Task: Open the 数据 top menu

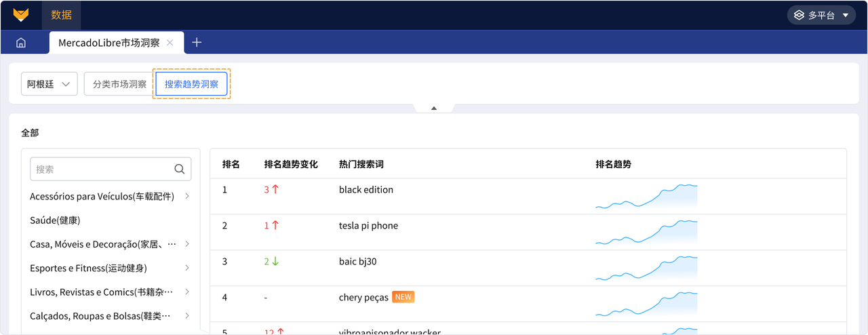Action: coord(61,15)
